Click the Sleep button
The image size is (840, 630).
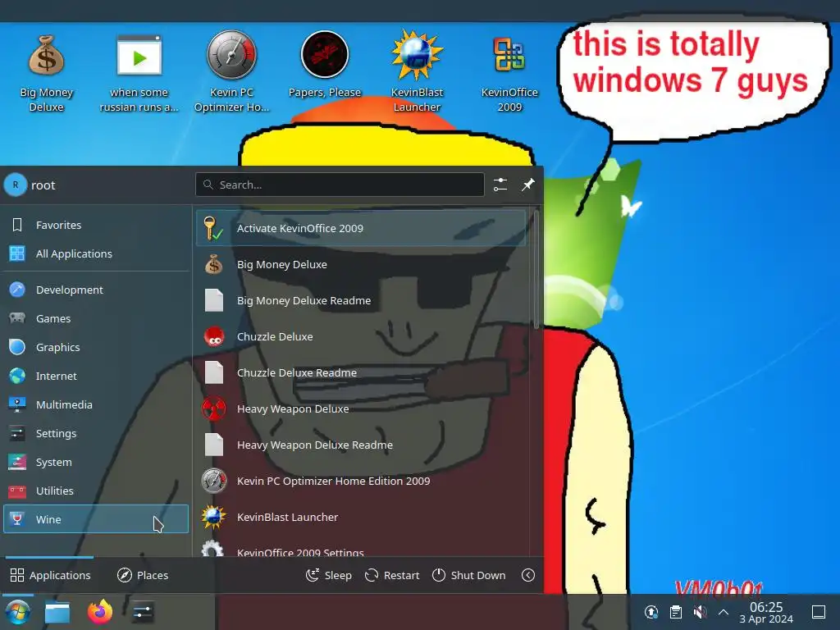click(x=329, y=575)
